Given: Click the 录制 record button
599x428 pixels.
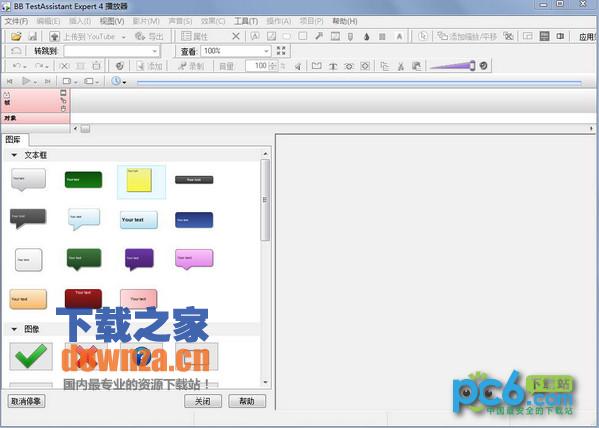Looking at the screenshot, I should click(x=191, y=66).
